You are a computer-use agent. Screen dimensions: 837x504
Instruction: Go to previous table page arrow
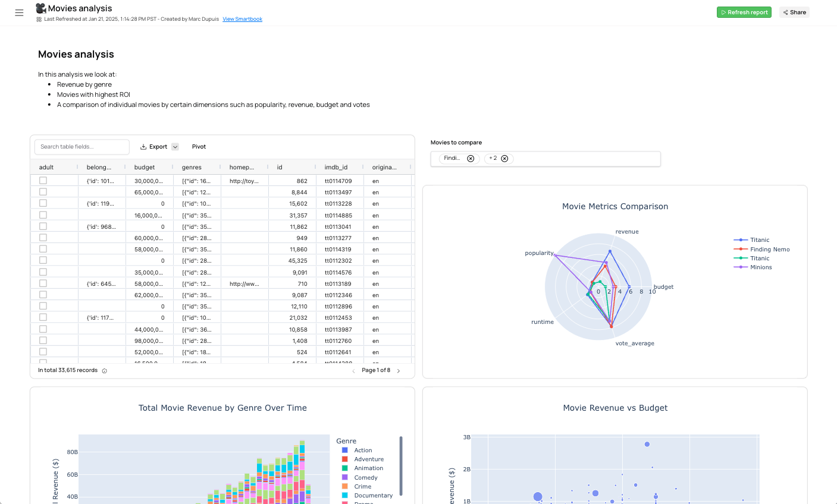point(353,371)
